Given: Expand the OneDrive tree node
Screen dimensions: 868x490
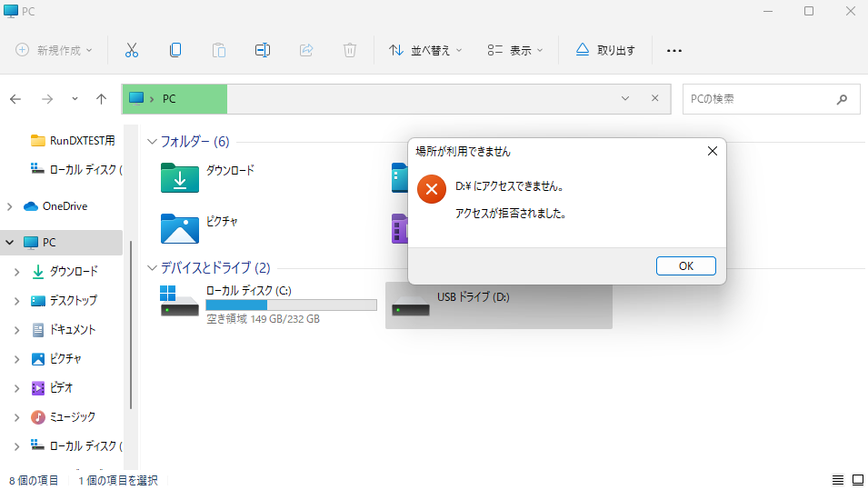Looking at the screenshot, I should [10, 206].
